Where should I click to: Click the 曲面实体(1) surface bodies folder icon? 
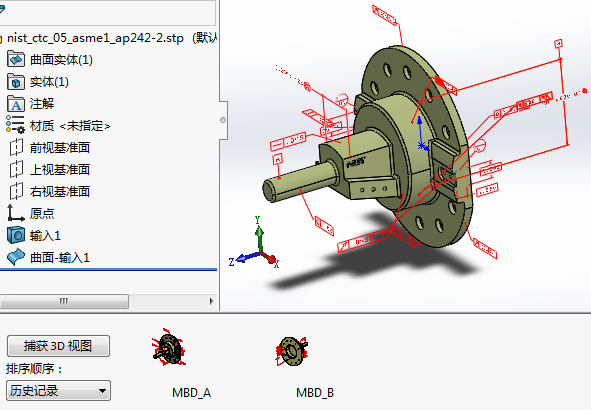16,60
